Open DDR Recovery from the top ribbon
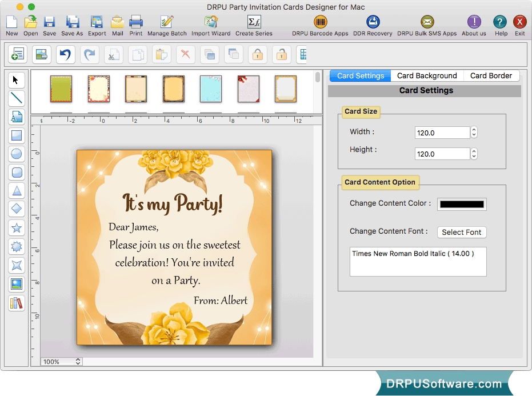This screenshot has width=532, height=396. pos(373,25)
